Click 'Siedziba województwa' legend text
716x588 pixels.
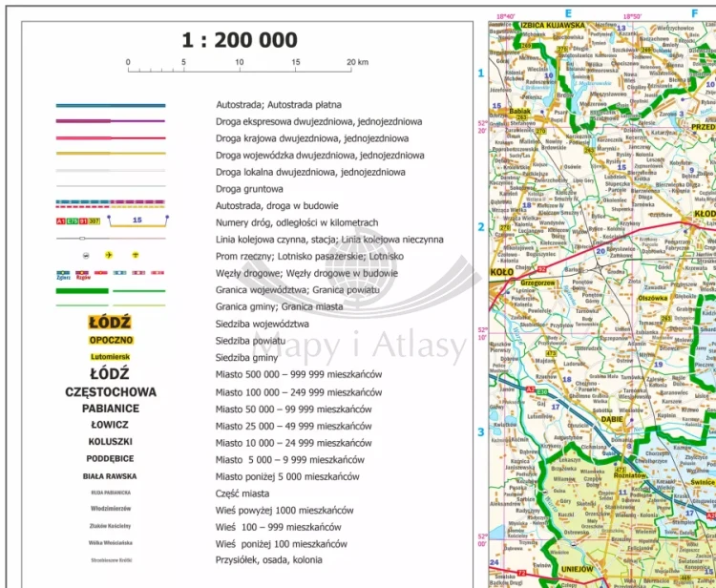[x=263, y=325]
